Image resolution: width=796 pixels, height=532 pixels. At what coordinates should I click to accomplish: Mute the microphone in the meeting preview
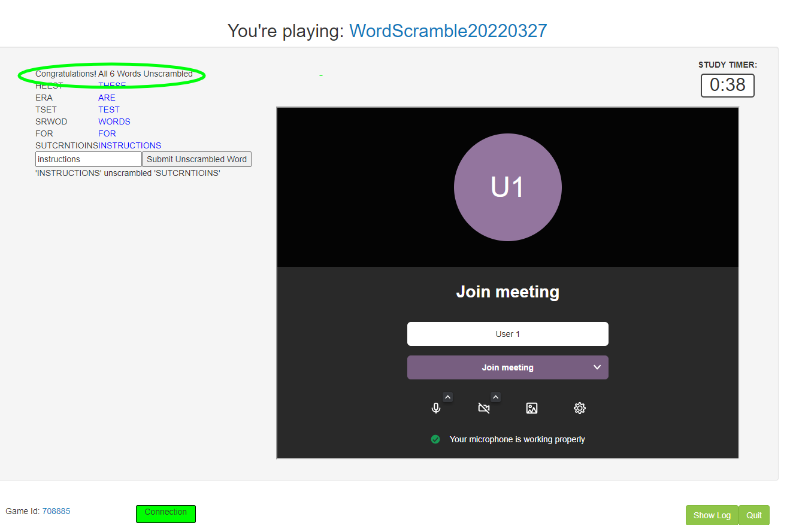click(436, 408)
